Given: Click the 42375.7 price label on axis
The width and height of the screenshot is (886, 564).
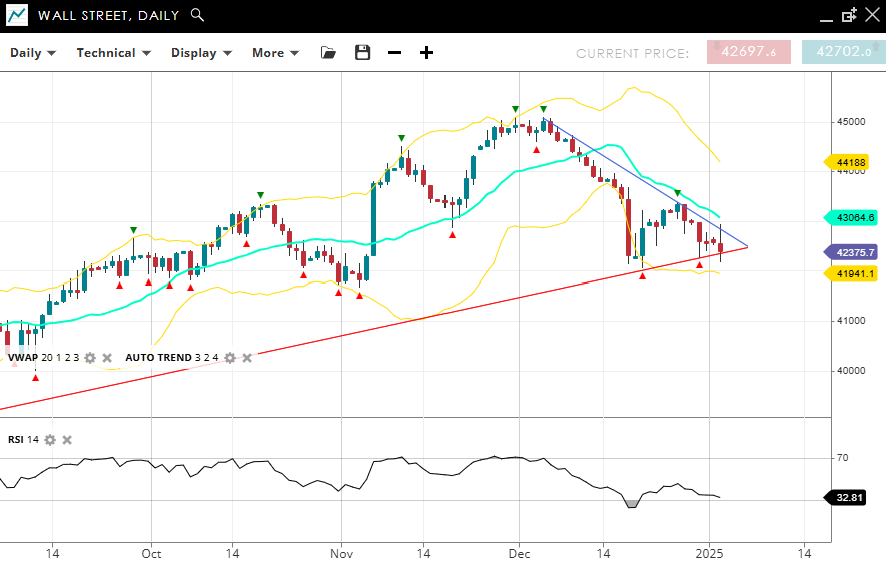Looking at the screenshot, I should (850, 252).
